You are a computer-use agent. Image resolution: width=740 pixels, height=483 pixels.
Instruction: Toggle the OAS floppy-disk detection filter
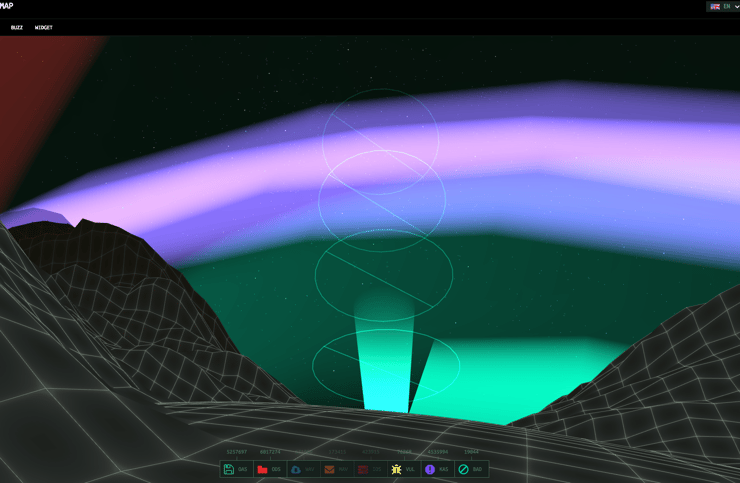[x=236, y=469]
